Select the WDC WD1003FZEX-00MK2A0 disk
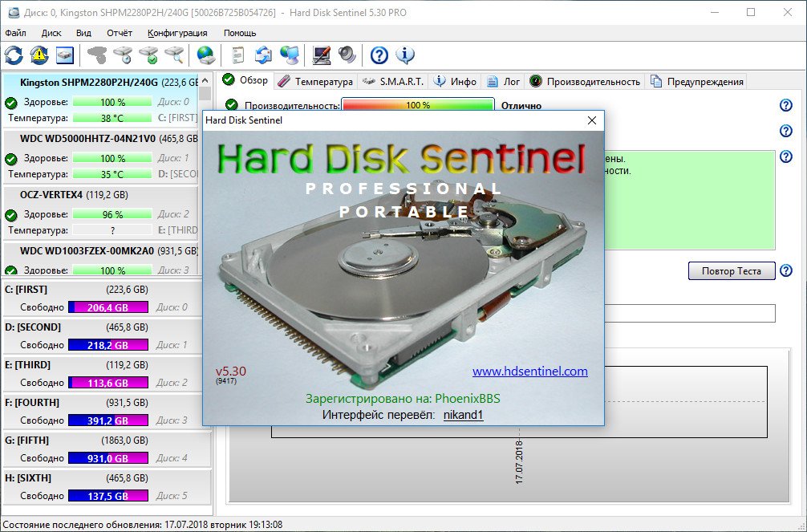 click(100, 259)
